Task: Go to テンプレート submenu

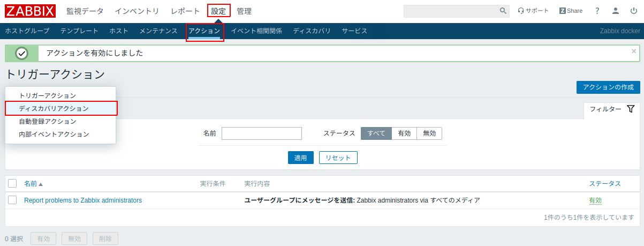Action: [x=79, y=31]
